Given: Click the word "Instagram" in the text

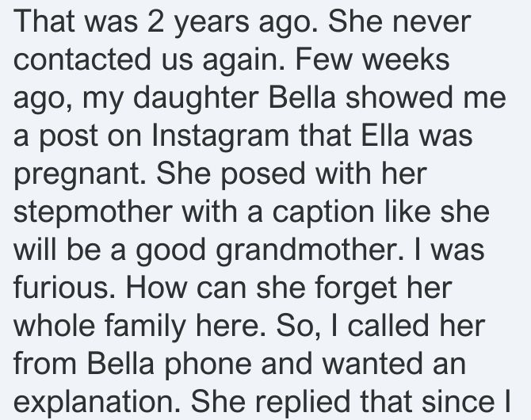Looking at the screenshot, I should click(x=220, y=136).
